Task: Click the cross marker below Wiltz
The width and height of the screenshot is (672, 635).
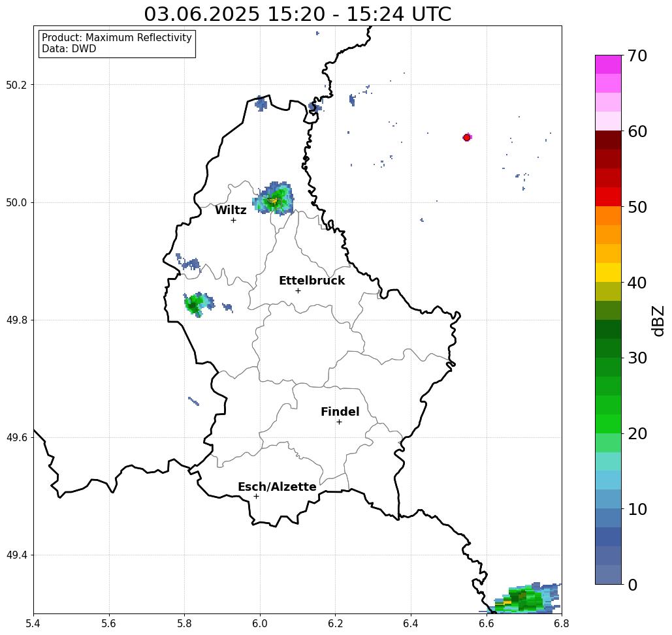Action: tap(234, 220)
